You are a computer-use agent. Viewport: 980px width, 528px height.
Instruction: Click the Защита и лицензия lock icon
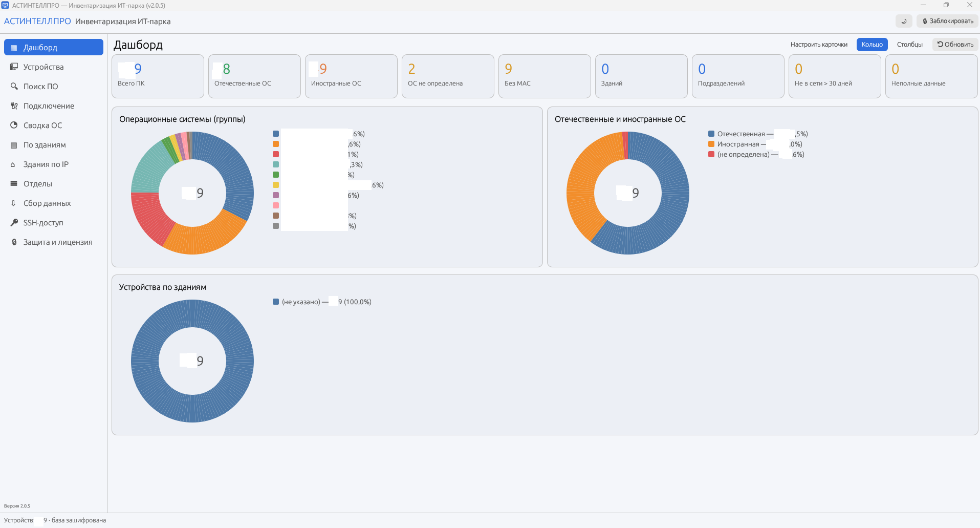tap(14, 242)
